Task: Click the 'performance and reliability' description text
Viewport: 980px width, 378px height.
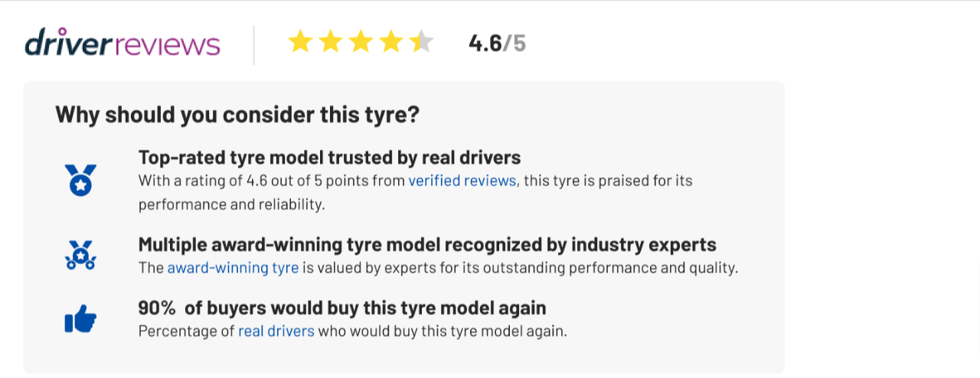Action: coord(231,205)
